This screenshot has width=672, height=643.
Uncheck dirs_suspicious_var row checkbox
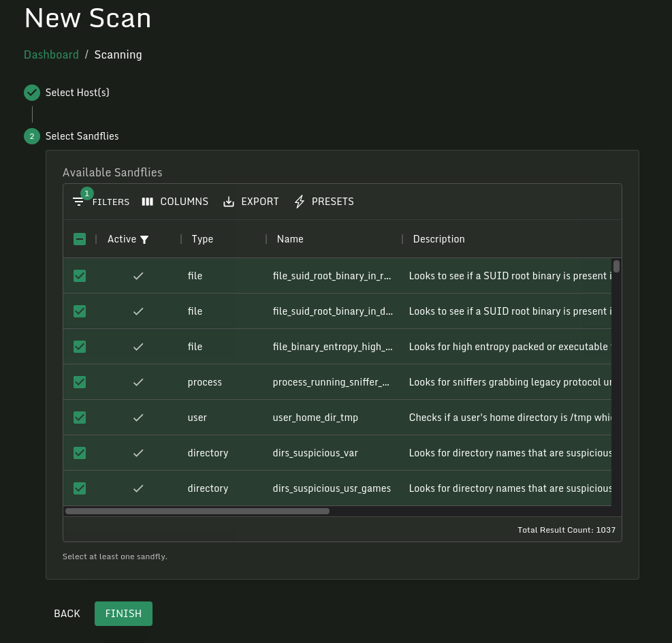point(80,453)
